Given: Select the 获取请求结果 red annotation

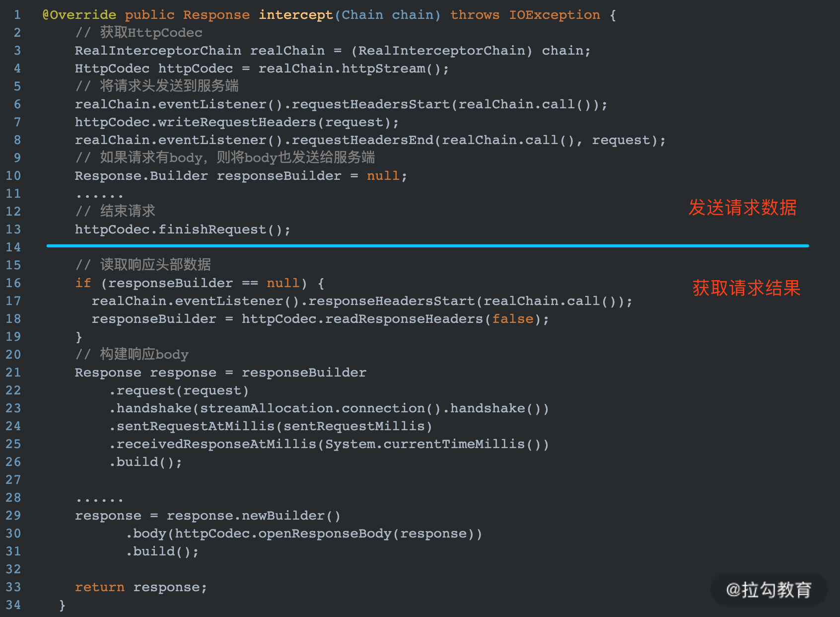Looking at the screenshot, I should pyautogui.click(x=746, y=288).
